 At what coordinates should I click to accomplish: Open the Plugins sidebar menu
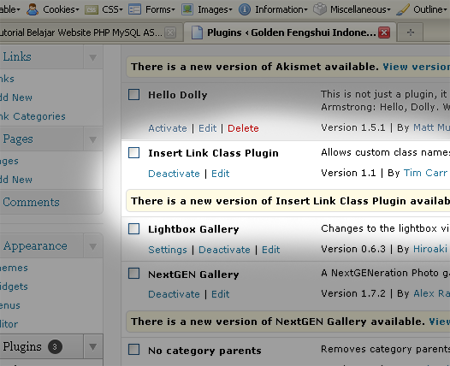pyautogui.click(x=22, y=347)
